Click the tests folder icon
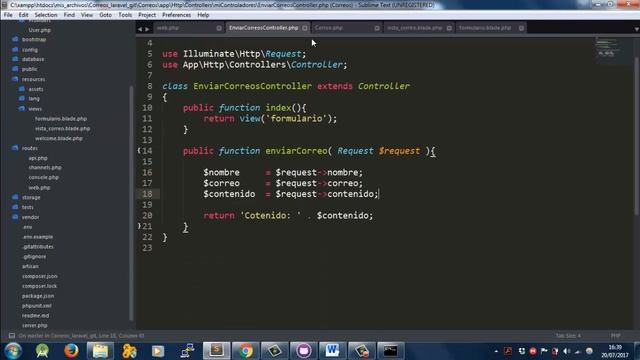 point(15,207)
